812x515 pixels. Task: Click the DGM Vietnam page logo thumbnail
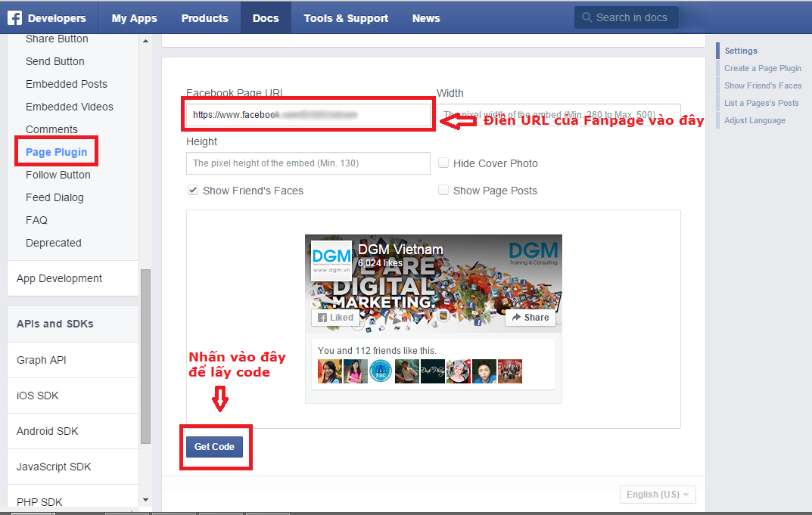[x=331, y=260]
